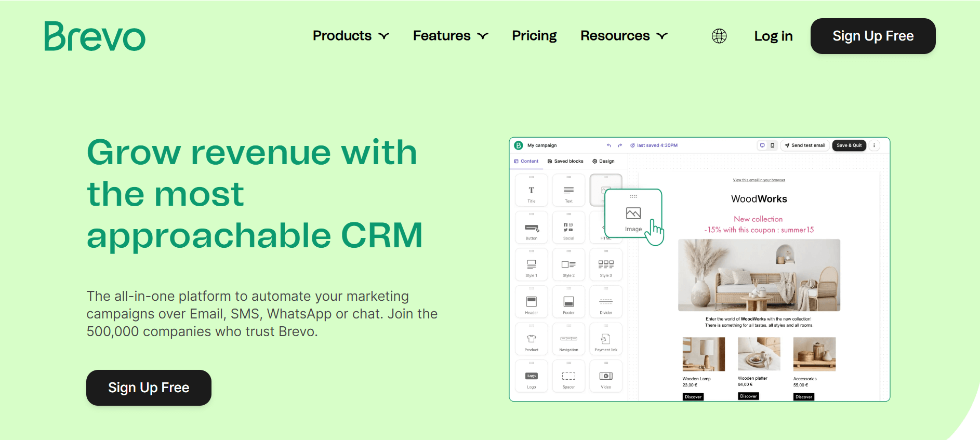The height and width of the screenshot is (440, 980).
Task: Select the Divider block icon
Action: point(606,302)
